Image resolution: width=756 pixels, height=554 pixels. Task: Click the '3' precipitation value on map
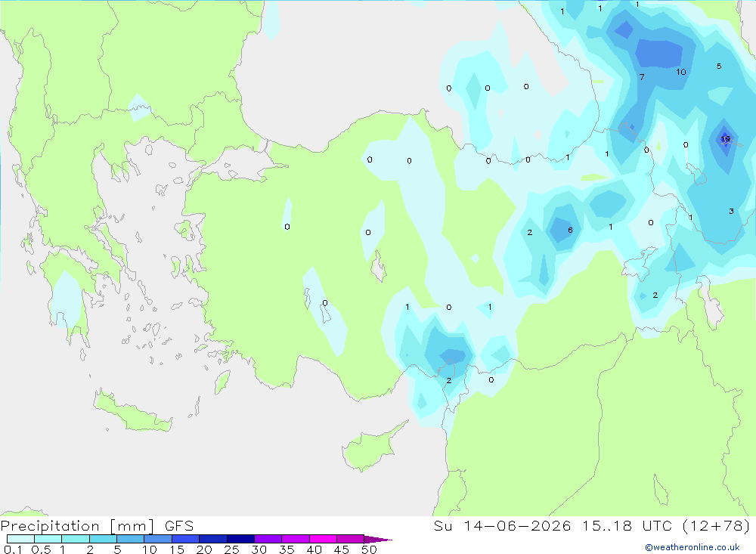[731, 211]
